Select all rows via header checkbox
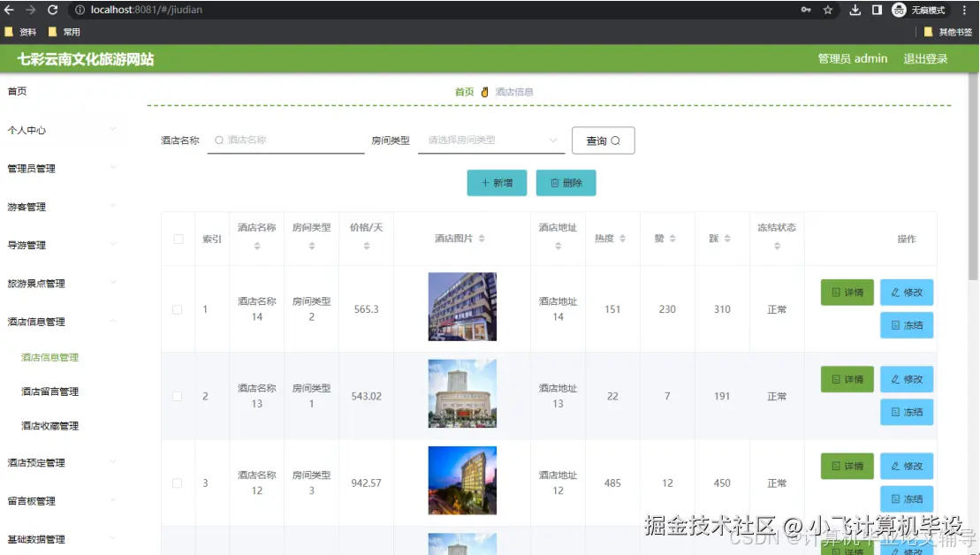The image size is (980, 555). coord(179,239)
